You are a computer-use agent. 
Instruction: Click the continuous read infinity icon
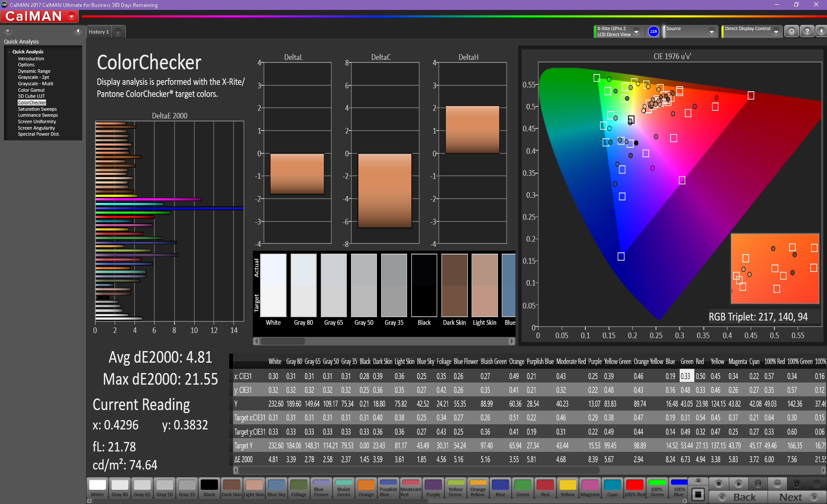(777, 483)
